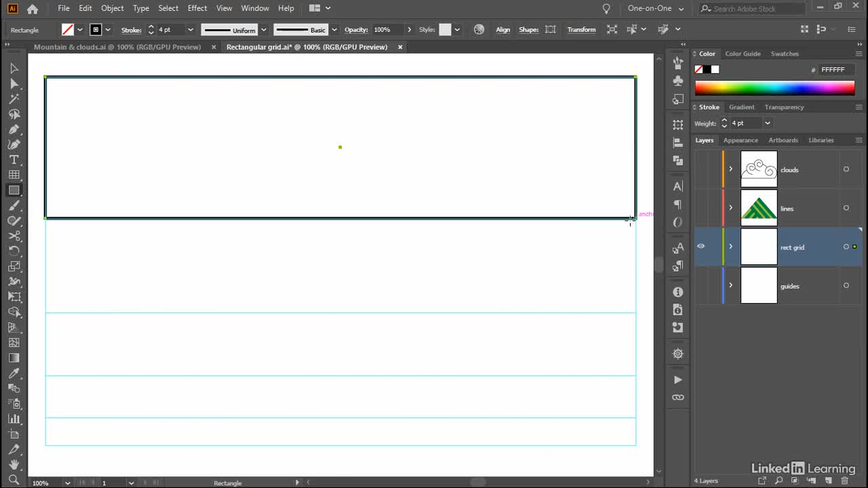868x488 pixels.
Task: Select the Rotate tool
Action: pos(14,251)
